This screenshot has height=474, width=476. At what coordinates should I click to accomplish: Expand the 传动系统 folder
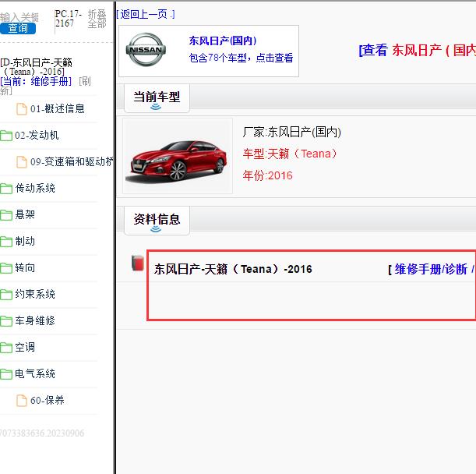[x=35, y=189]
